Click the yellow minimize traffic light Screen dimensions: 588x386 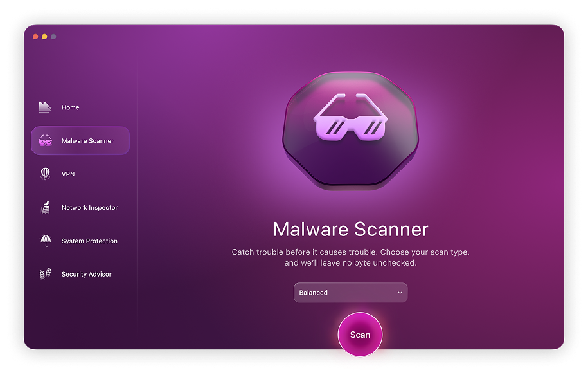[x=44, y=37]
